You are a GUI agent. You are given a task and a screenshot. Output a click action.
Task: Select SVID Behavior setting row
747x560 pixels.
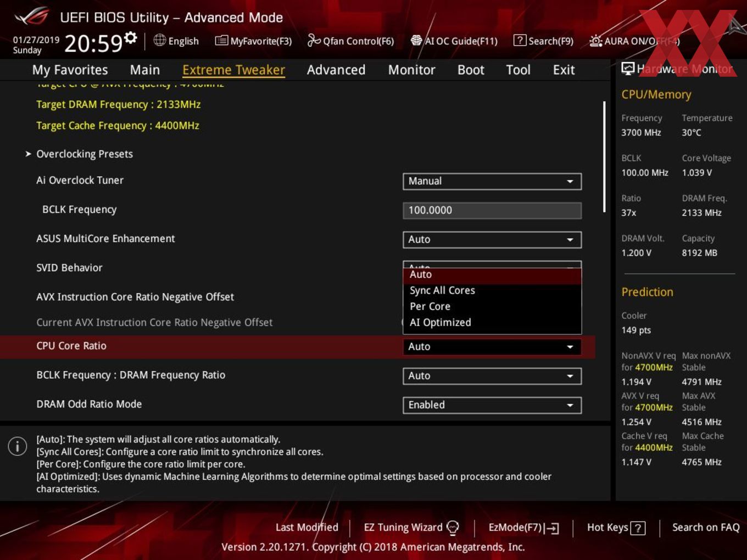click(x=69, y=268)
